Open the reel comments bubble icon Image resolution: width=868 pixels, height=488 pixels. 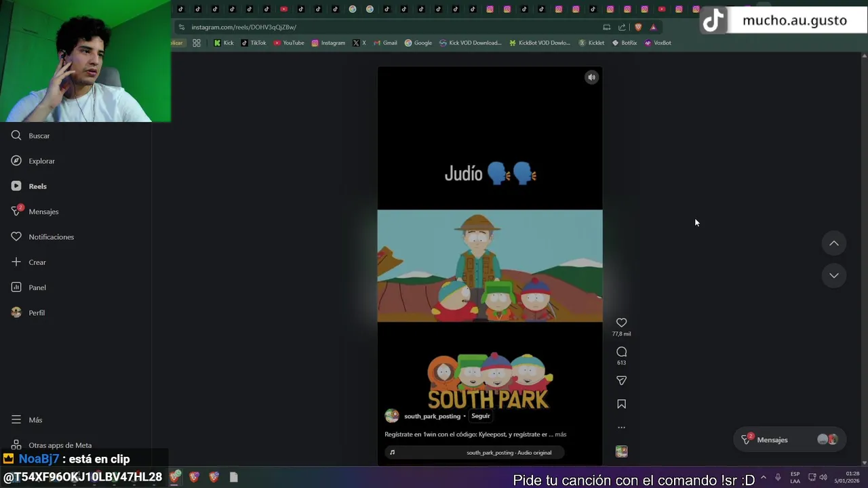pos(621,352)
